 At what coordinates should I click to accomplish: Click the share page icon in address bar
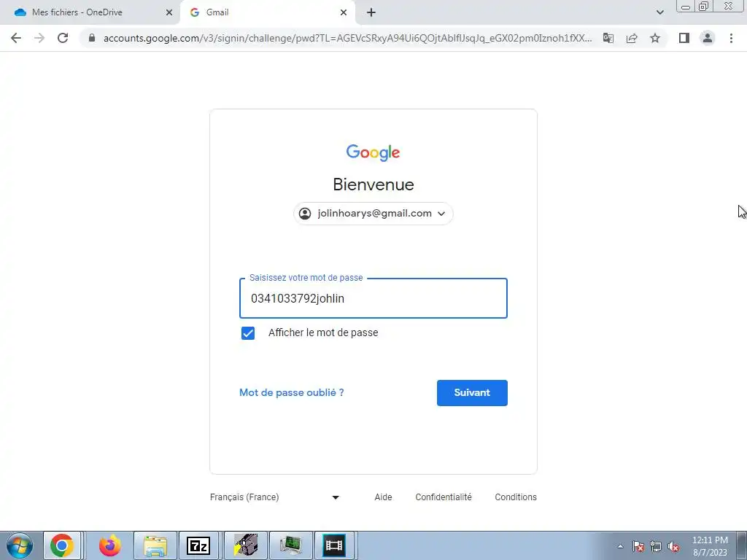coord(632,38)
